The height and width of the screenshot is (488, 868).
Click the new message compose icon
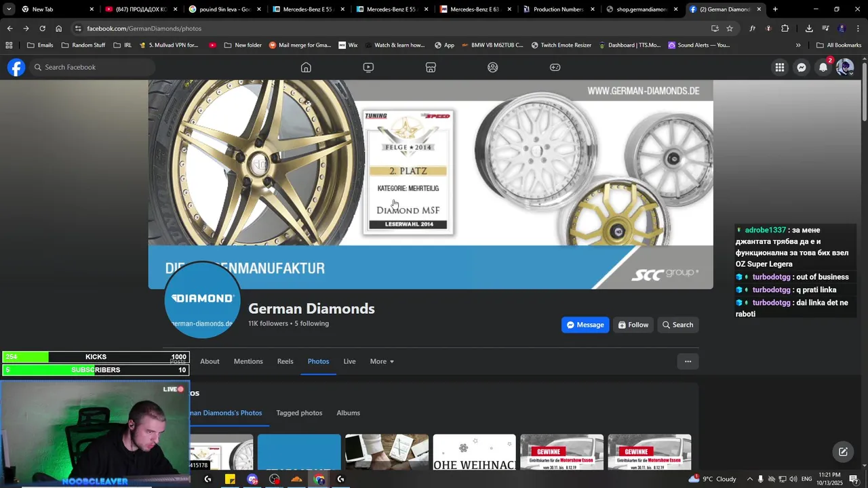tap(843, 452)
